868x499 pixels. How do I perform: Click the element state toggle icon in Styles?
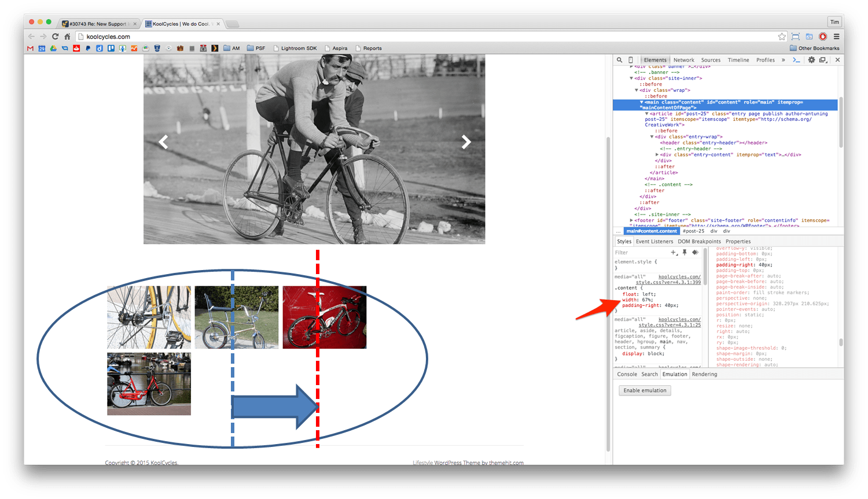point(695,253)
